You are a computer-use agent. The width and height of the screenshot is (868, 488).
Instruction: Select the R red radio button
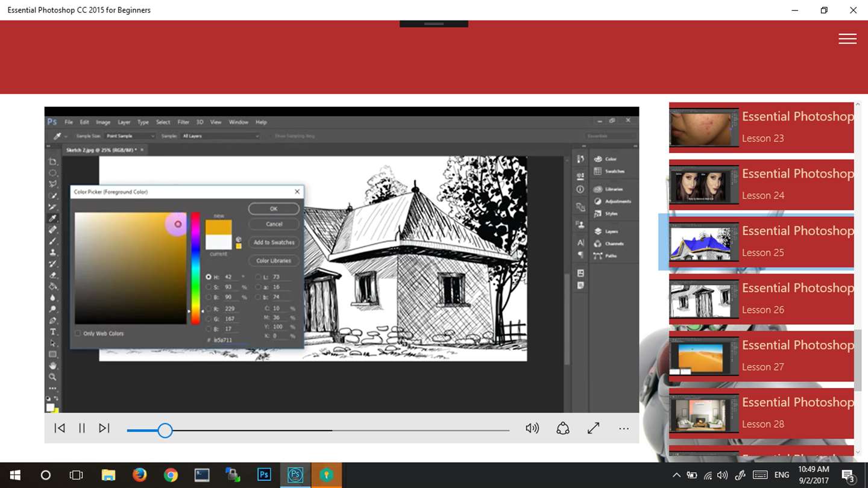pyautogui.click(x=209, y=308)
